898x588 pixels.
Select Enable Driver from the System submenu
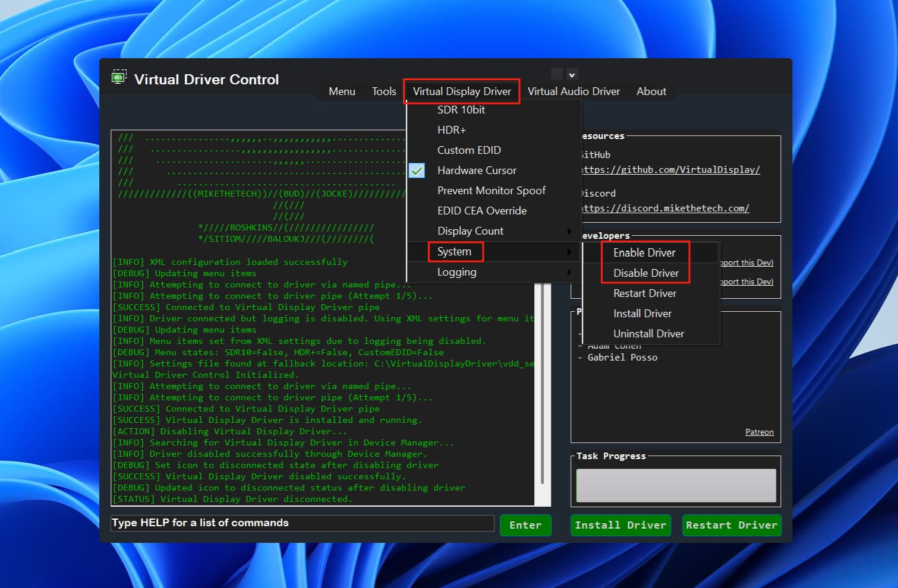[644, 253]
